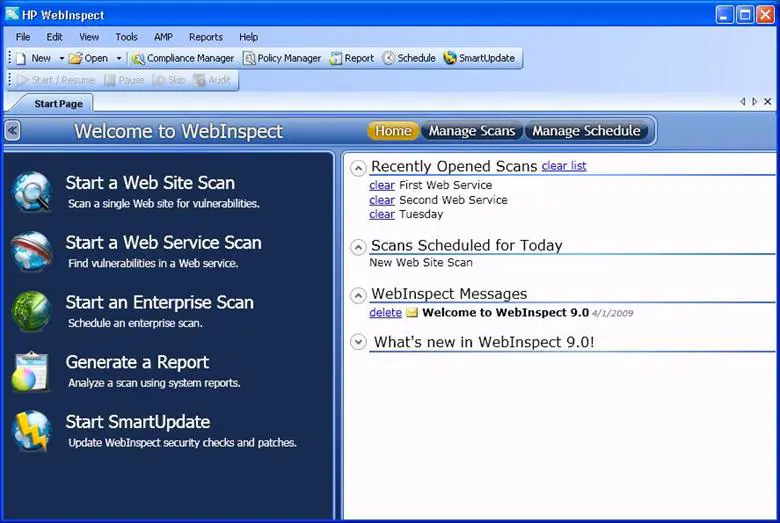Click the SmartUpdate toolbar button

479,58
